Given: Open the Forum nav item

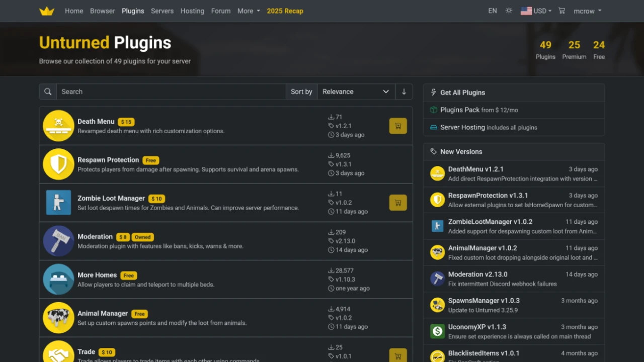Looking at the screenshot, I should (221, 11).
